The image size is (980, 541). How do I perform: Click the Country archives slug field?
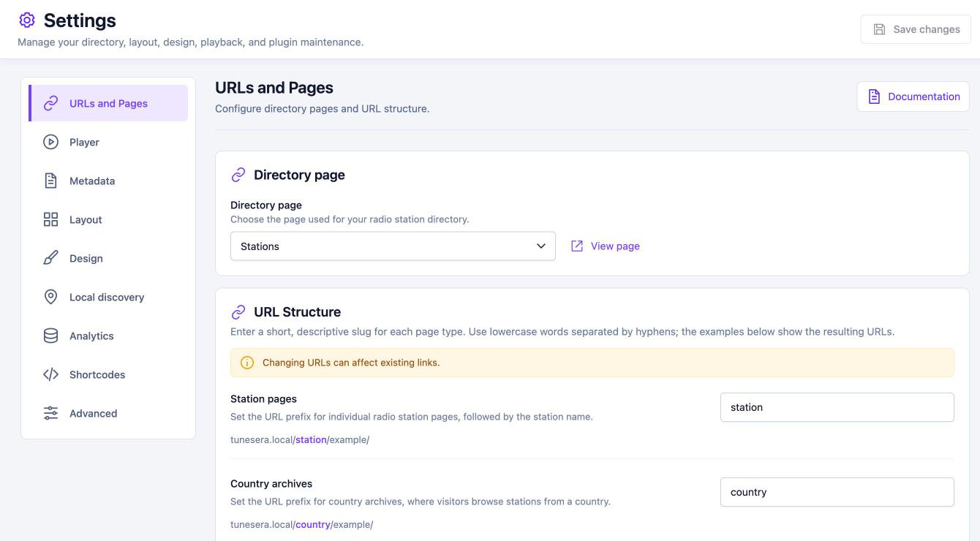pos(837,492)
